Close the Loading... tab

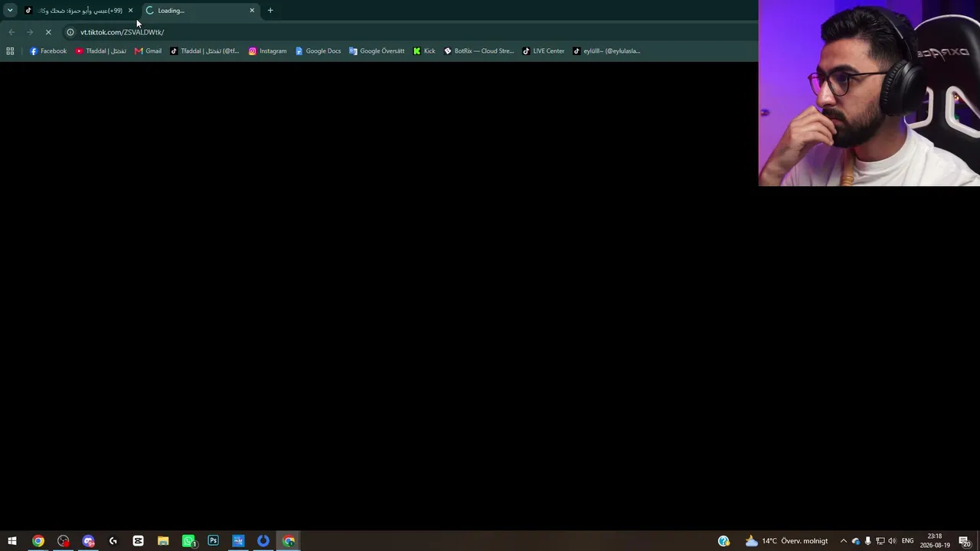coord(252,11)
